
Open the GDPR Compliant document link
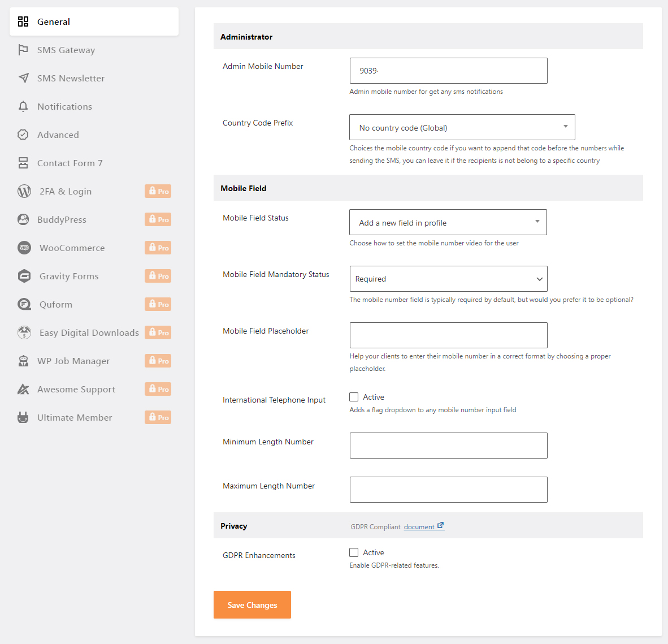pos(423,526)
